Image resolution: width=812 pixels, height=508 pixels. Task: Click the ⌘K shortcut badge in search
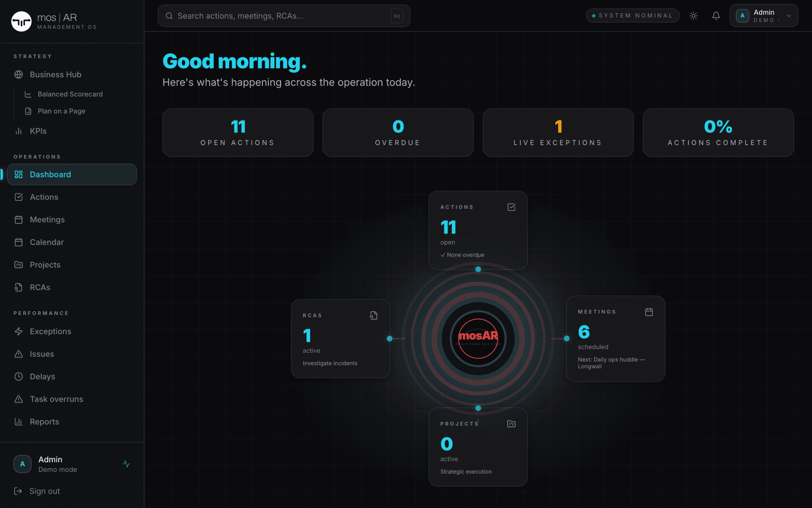(397, 16)
